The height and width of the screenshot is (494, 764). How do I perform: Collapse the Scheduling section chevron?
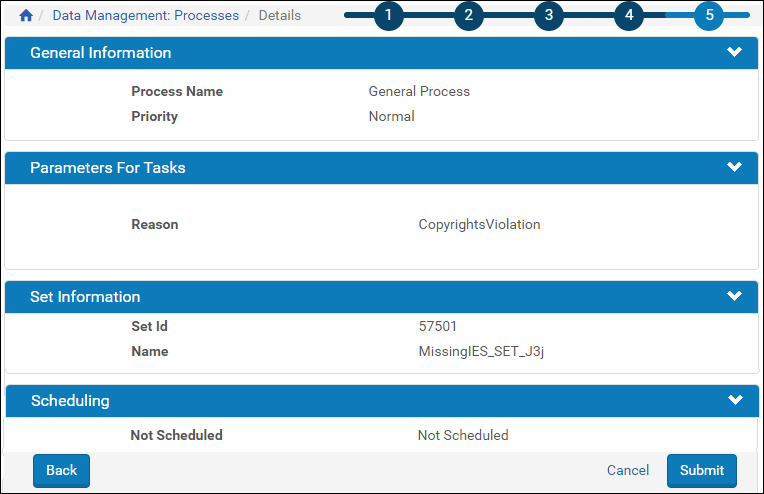point(735,400)
